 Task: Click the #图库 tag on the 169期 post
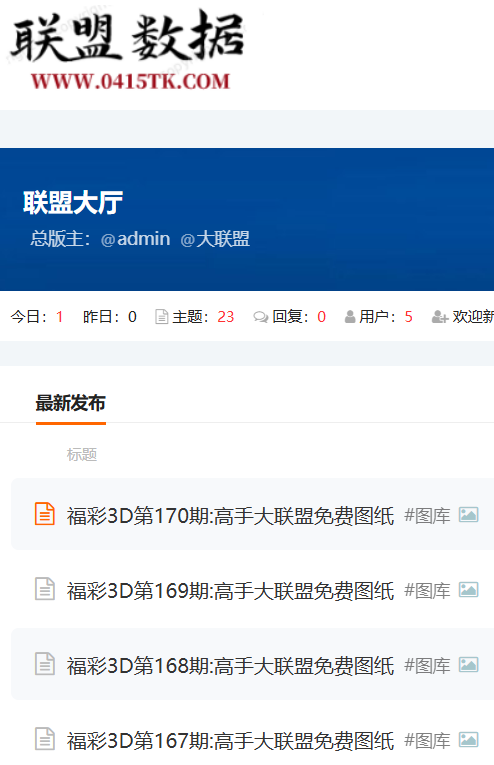click(427, 590)
